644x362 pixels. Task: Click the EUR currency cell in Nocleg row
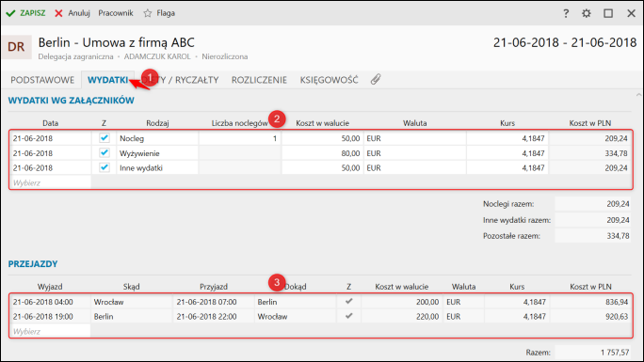(415, 138)
